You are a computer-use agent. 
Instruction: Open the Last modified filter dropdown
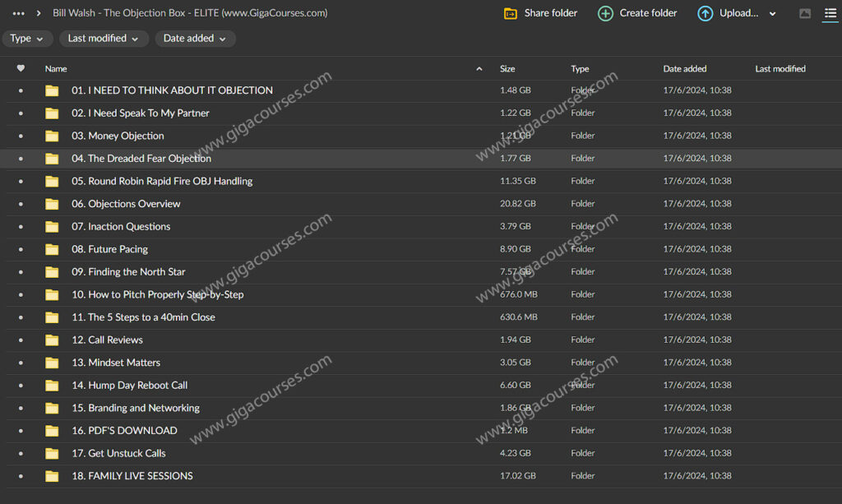point(103,39)
